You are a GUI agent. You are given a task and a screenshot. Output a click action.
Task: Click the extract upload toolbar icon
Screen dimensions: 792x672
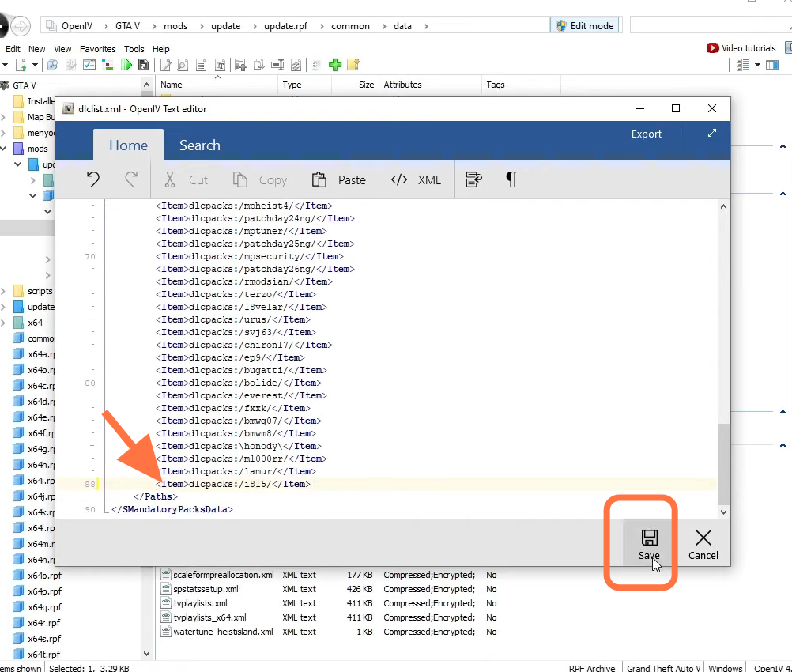[241, 65]
